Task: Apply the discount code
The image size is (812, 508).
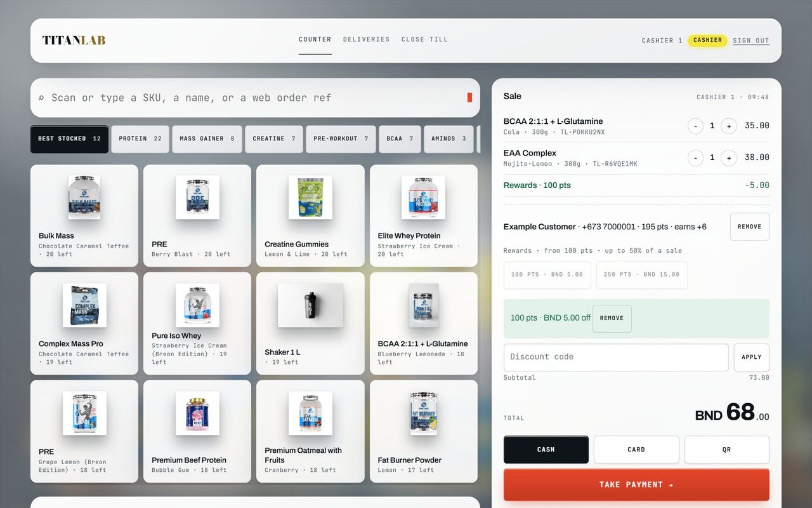Action: point(752,358)
